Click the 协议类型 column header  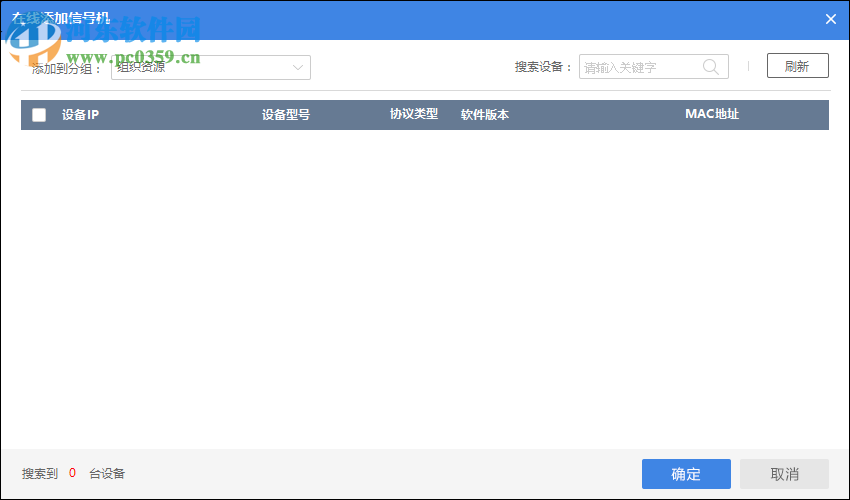coord(414,114)
